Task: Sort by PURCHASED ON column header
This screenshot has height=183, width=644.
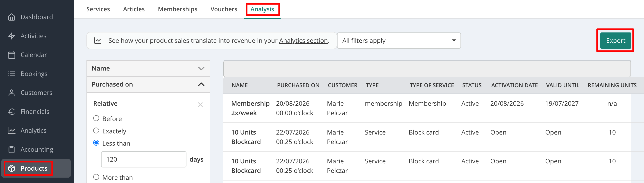Action: tap(298, 85)
